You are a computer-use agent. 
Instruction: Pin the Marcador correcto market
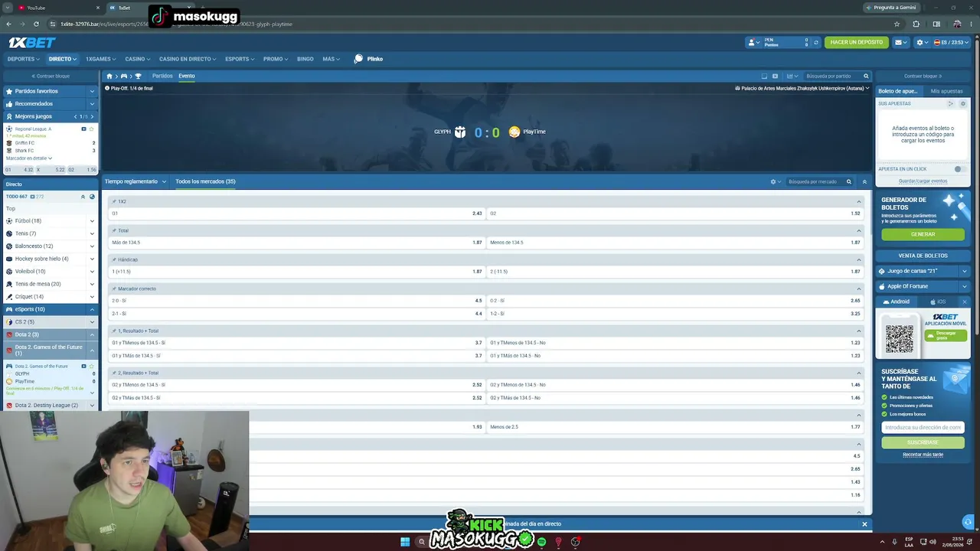[x=114, y=289]
